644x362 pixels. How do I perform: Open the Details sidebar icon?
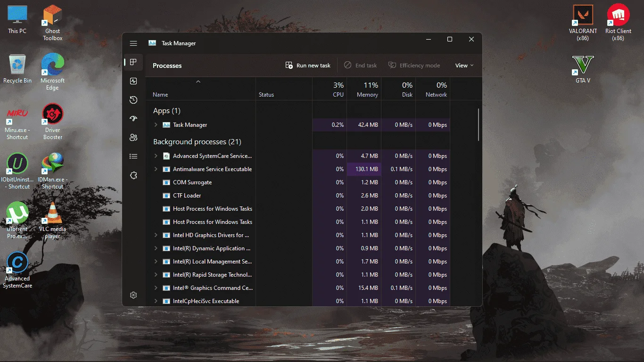click(133, 156)
